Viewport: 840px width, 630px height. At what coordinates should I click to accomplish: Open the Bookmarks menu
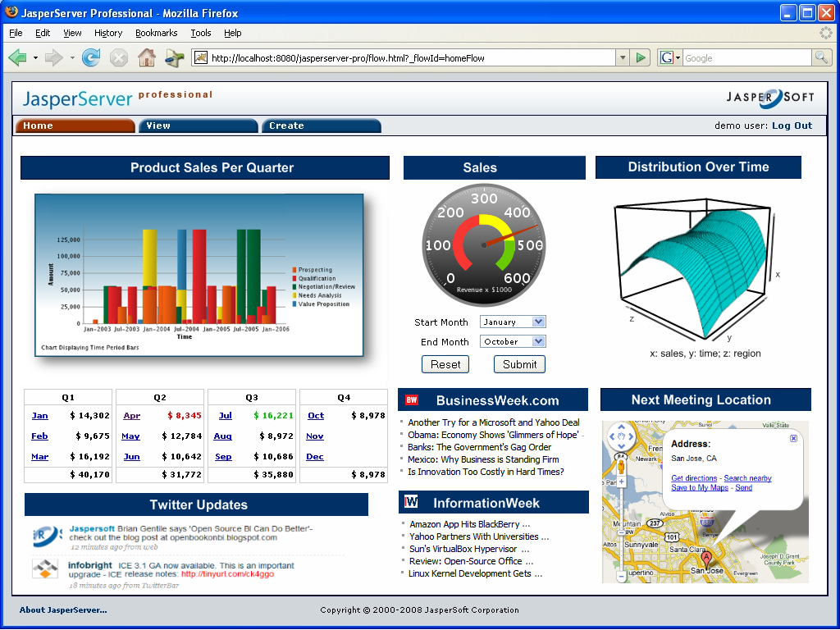point(157,33)
